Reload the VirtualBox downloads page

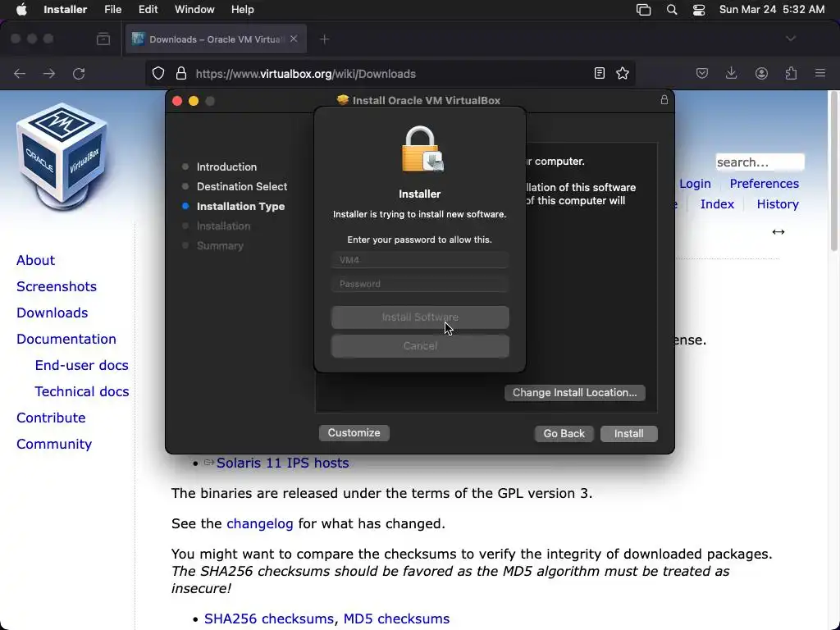click(79, 73)
